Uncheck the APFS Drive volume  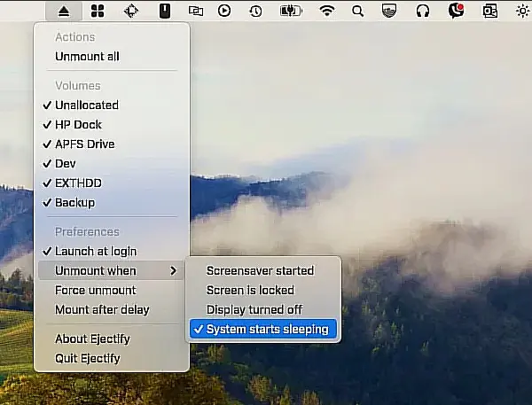(x=112, y=144)
